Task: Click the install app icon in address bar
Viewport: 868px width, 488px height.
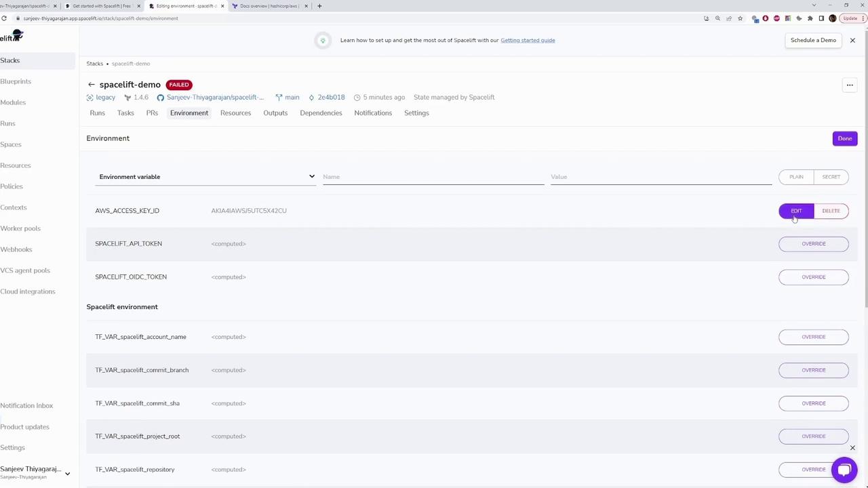Action: coord(707,18)
